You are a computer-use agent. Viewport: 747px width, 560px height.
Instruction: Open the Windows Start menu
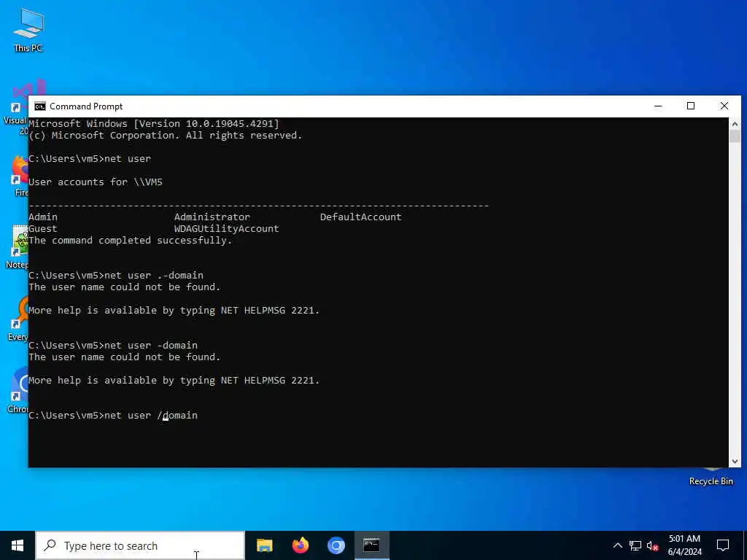click(x=18, y=545)
